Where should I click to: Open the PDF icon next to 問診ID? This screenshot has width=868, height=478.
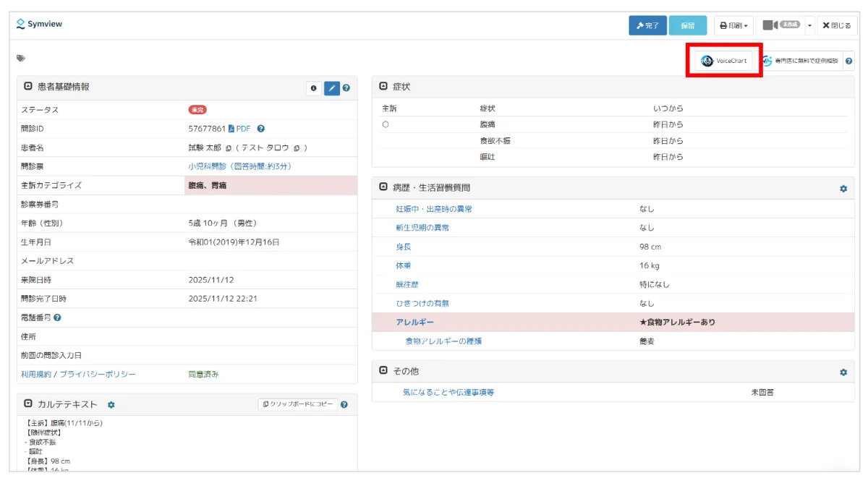coord(231,129)
